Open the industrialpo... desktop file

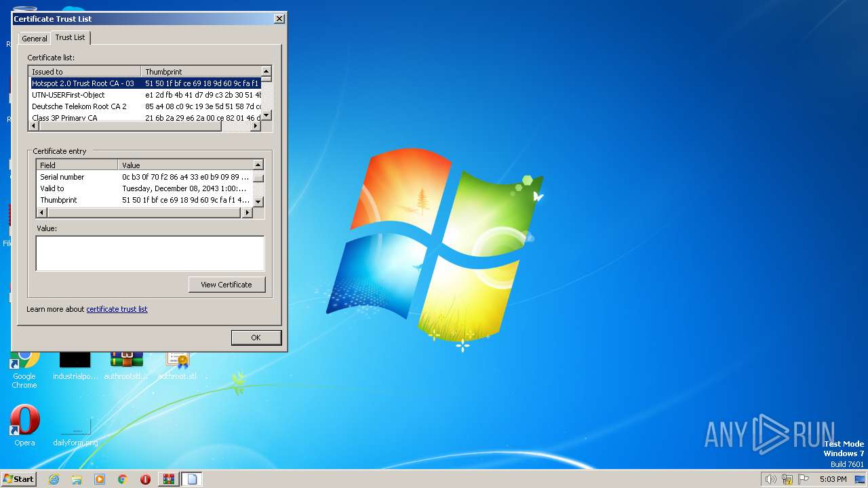click(x=75, y=366)
